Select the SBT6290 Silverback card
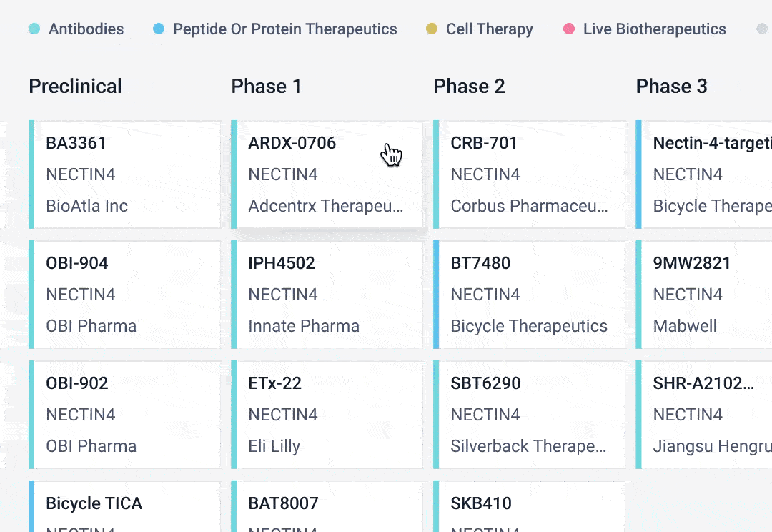This screenshot has height=532, width=772. coord(530,415)
